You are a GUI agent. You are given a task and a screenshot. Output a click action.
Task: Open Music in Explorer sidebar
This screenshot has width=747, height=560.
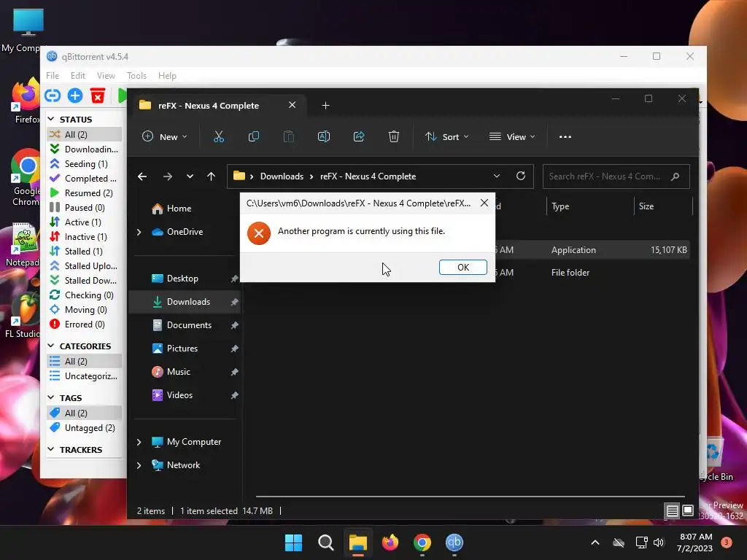[x=178, y=372]
